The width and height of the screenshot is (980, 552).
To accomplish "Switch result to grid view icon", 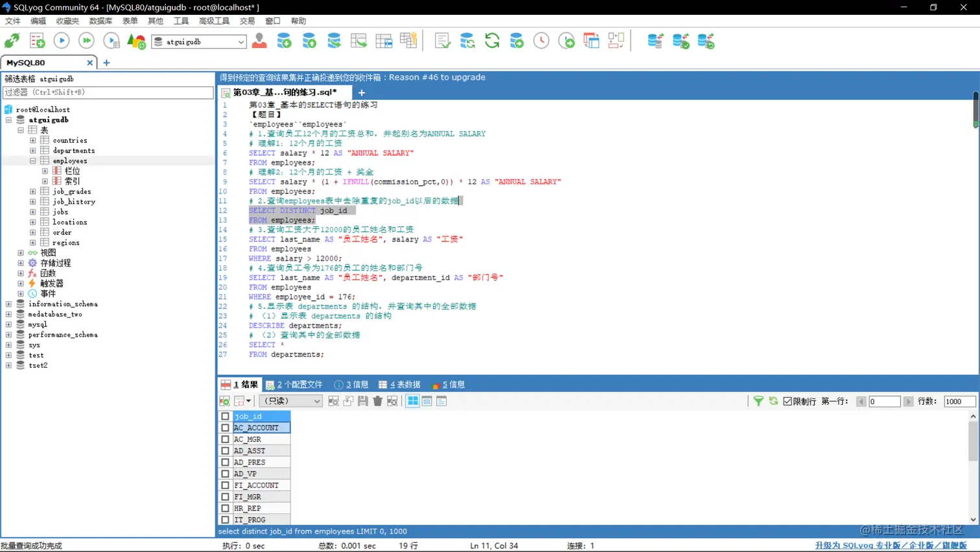I will coord(413,401).
